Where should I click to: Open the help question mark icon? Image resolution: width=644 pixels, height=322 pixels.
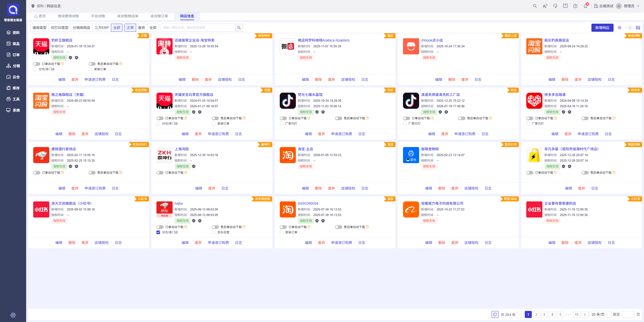tap(575, 6)
